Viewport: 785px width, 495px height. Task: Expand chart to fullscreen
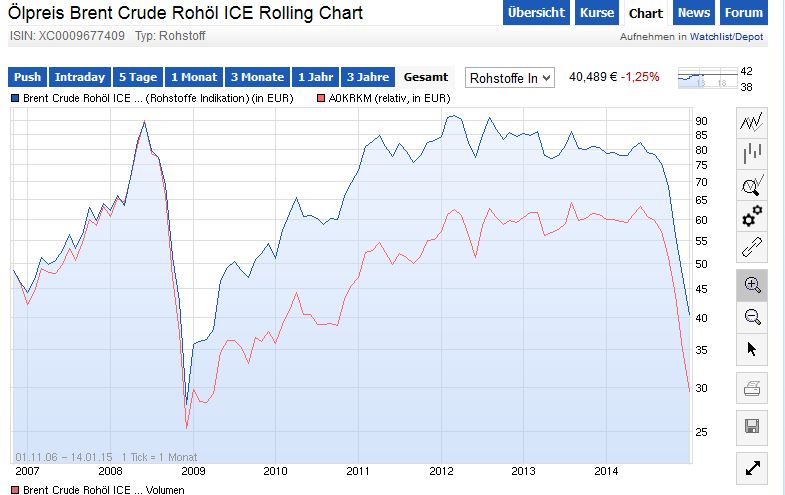(x=752, y=467)
